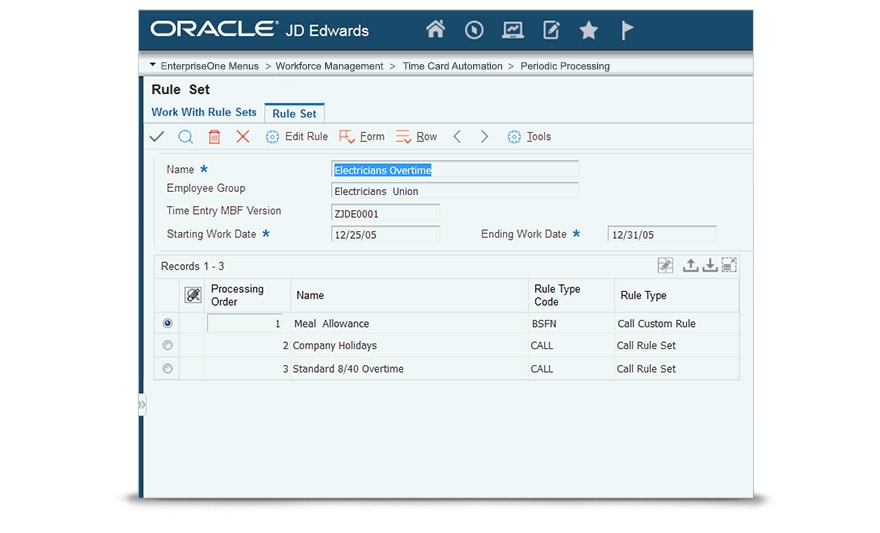This screenshot has width=880, height=533.
Task: Switch to Work With Rule Sets tab
Action: tap(204, 112)
